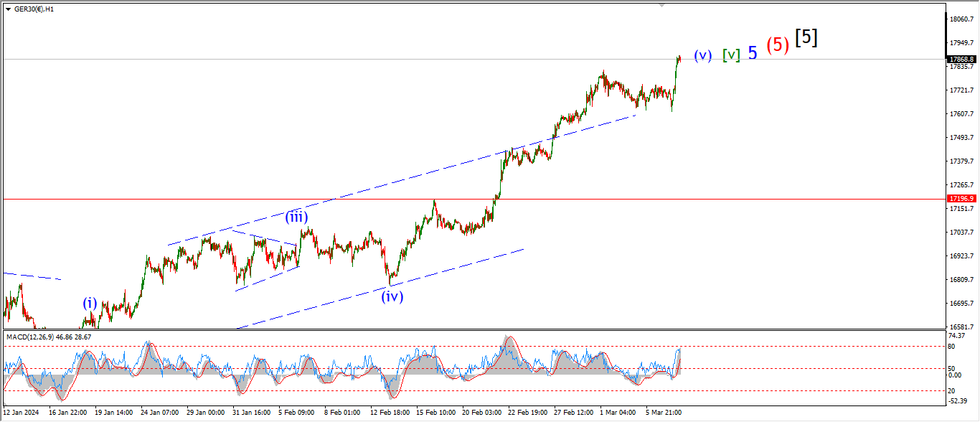
Task: Click the 16809.7 price scale level
Action: pyautogui.click(x=960, y=280)
